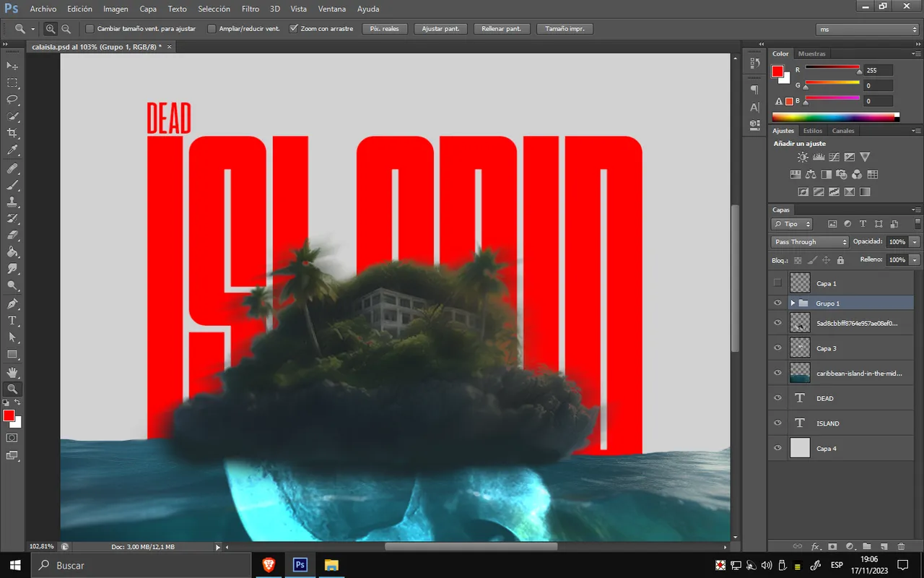Click the Zoom Out option icon
The width and height of the screenshot is (924, 578).
(x=66, y=29)
